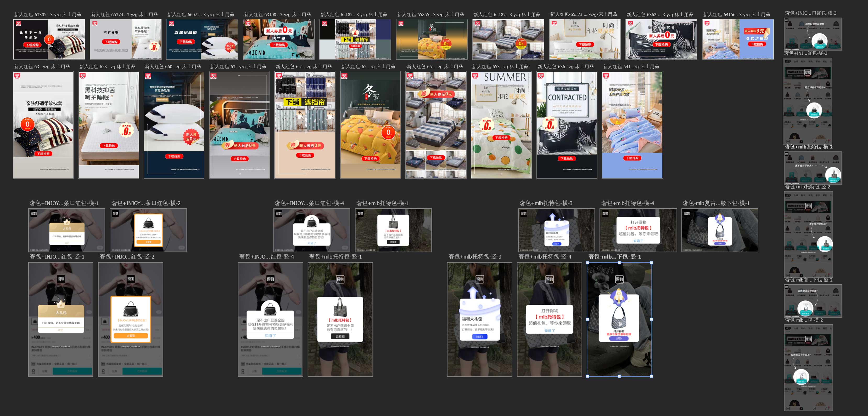Select label 奢包+mlb托特包-横-2
This screenshot has width=868, height=416.
809,147
